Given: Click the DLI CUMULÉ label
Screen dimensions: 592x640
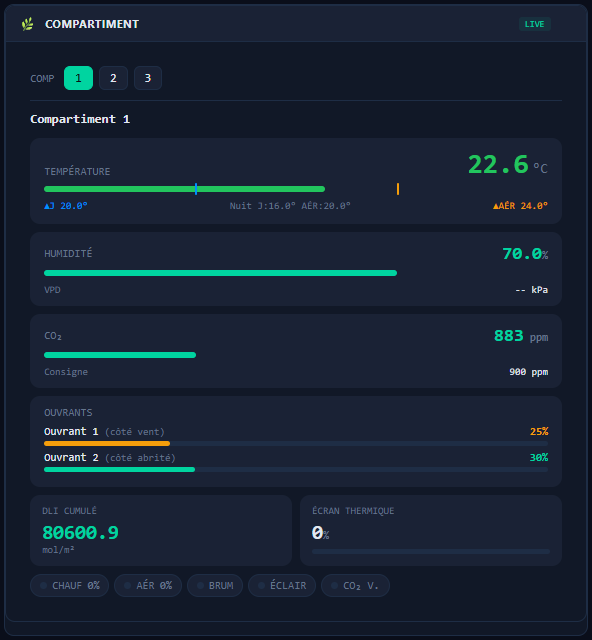Looking at the screenshot, I should coord(69,511).
